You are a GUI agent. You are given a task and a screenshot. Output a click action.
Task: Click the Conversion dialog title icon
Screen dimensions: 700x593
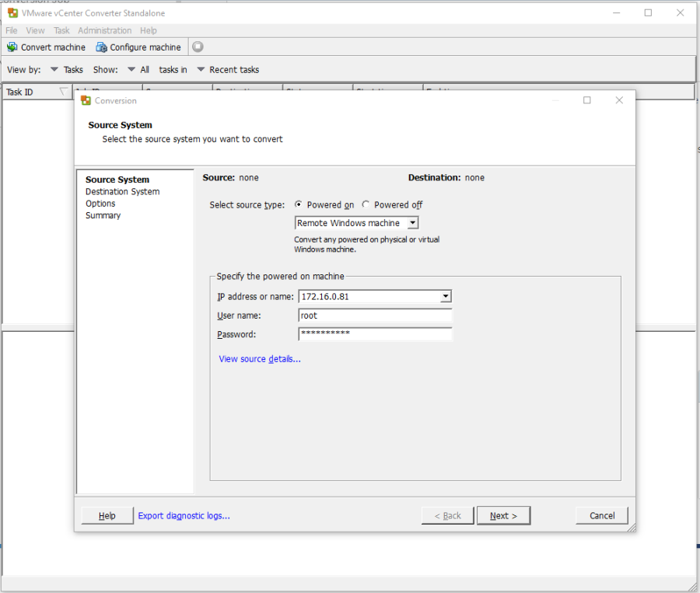86,100
